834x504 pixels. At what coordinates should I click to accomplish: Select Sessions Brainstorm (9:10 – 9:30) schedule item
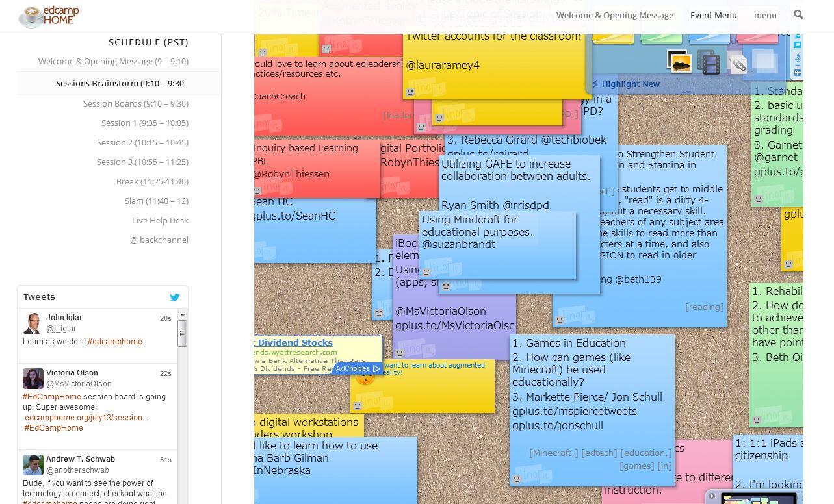(120, 83)
